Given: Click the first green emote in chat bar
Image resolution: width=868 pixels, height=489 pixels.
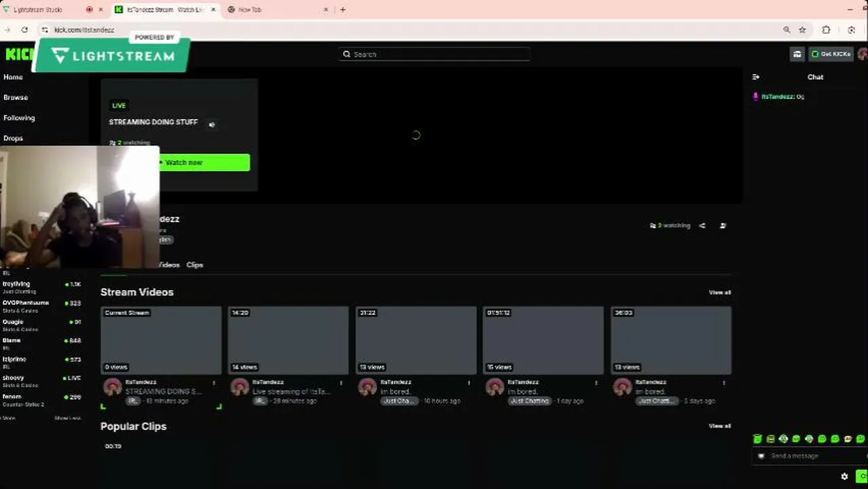Looking at the screenshot, I should click(757, 439).
